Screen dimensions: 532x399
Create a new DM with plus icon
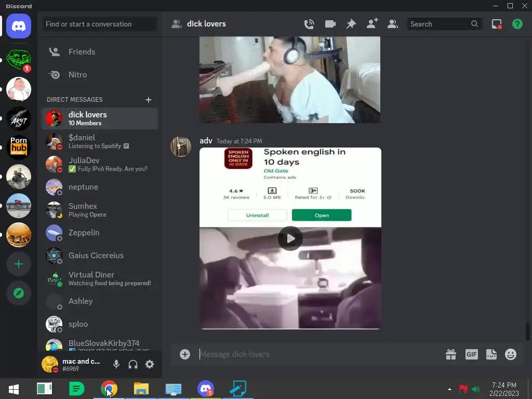[148, 100]
